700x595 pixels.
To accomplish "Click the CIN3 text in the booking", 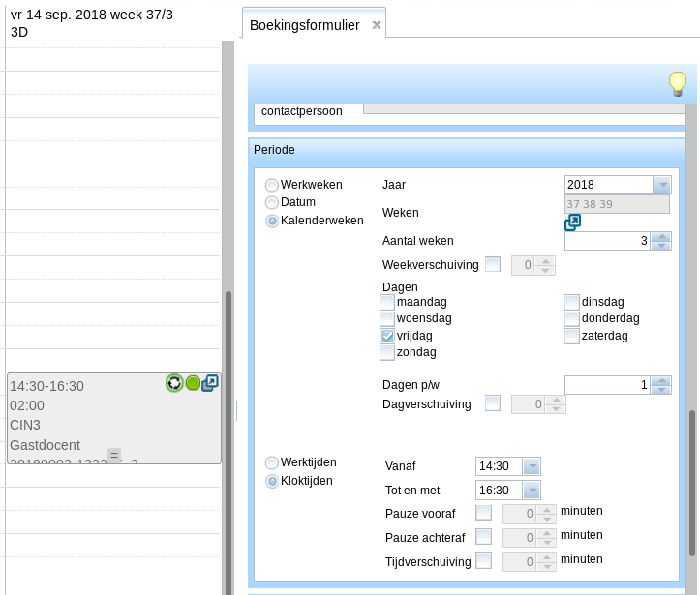I will pyautogui.click(x=25, y=425).
